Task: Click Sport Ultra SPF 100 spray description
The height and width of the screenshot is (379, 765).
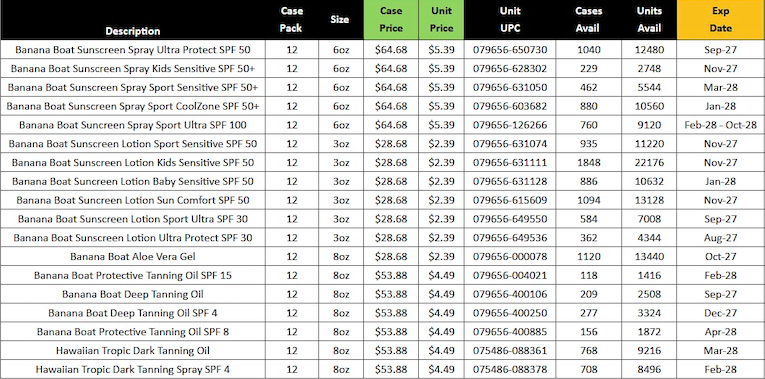Action: [x=133, y=125]
